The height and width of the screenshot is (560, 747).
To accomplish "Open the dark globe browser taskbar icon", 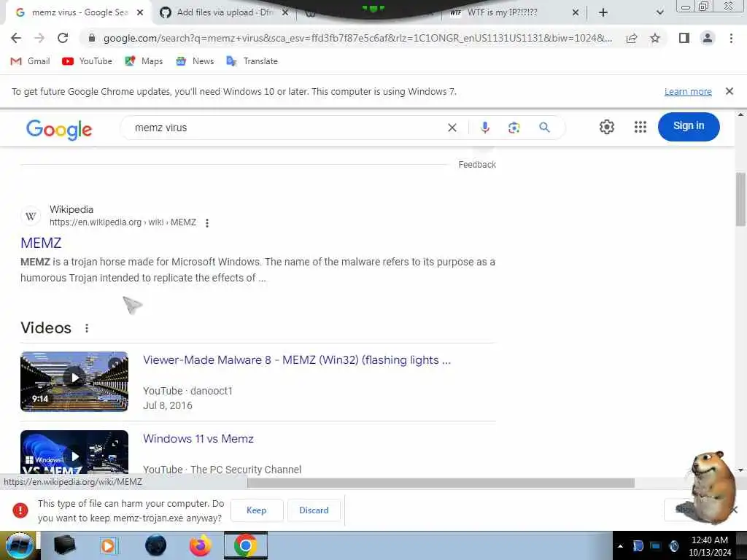I will click(x=156, y=545).
